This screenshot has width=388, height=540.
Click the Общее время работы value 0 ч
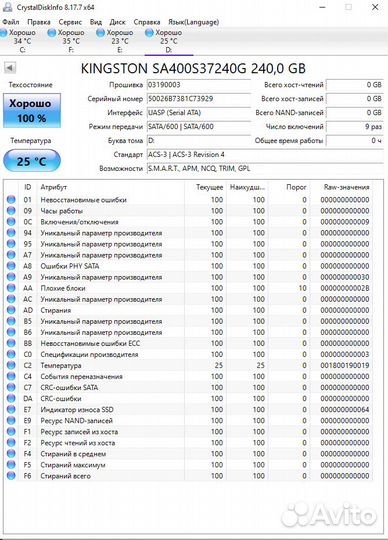(355, 141)
